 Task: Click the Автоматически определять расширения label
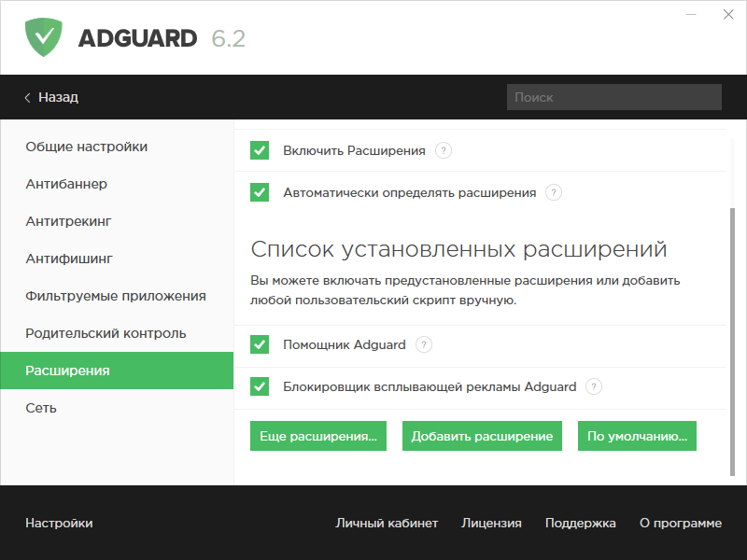[410, 192]
